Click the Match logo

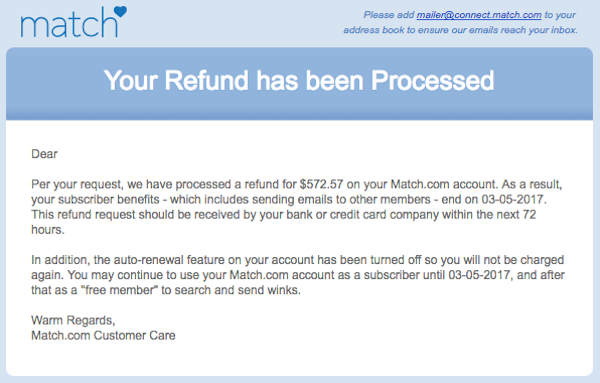[73, 22]
